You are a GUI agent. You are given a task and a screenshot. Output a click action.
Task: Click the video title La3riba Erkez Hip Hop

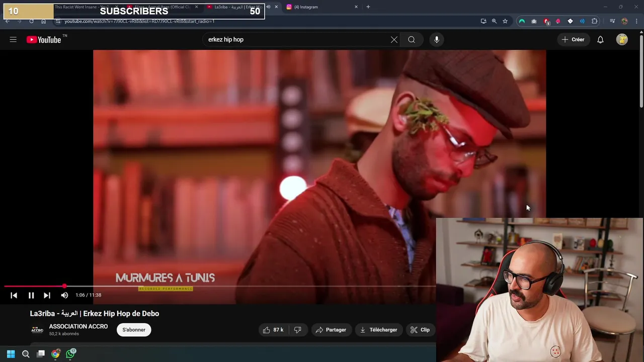[95, 314]
